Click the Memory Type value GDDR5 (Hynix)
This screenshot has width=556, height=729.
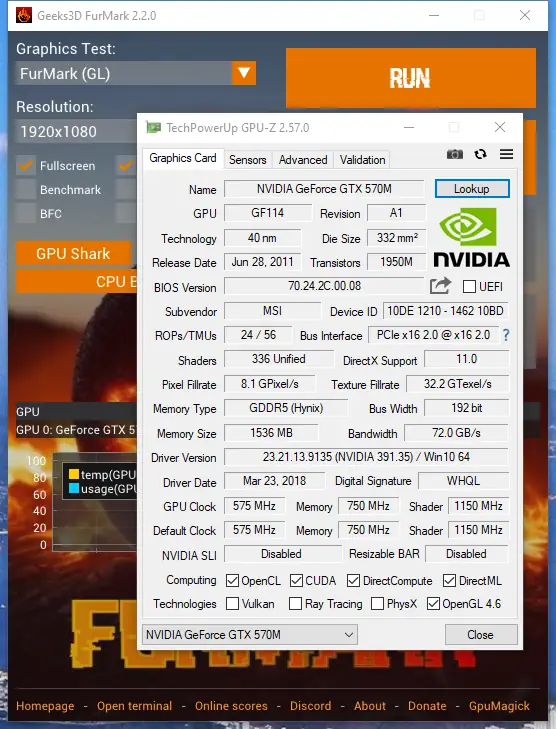click(x=286, y=408)
